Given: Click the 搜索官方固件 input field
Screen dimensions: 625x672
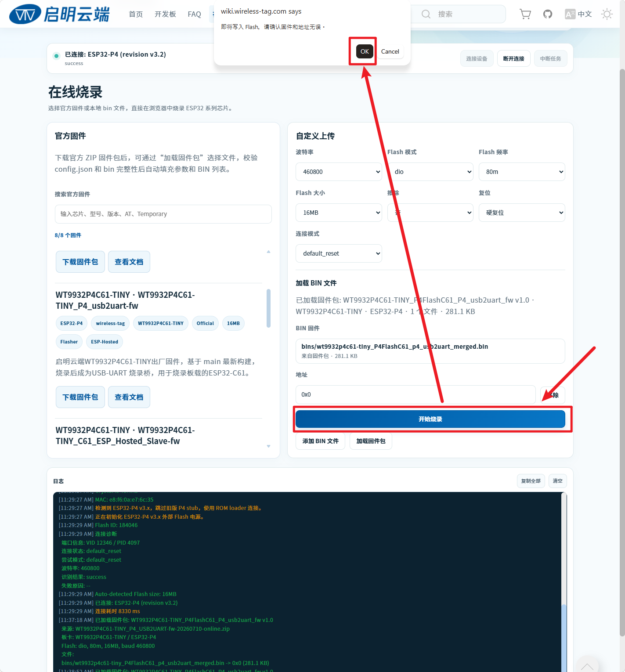Looking at the screenshot, I should coord(163,214).
